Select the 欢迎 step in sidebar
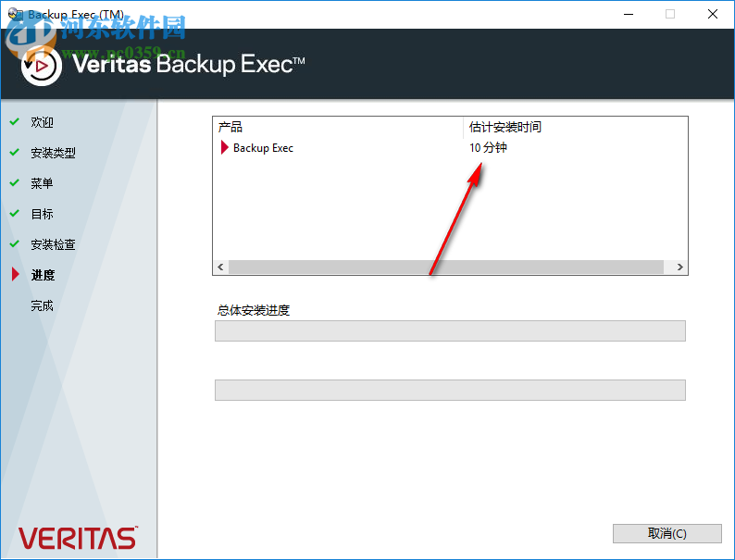This screenshot has height=560, width=735. click(42, 122)
